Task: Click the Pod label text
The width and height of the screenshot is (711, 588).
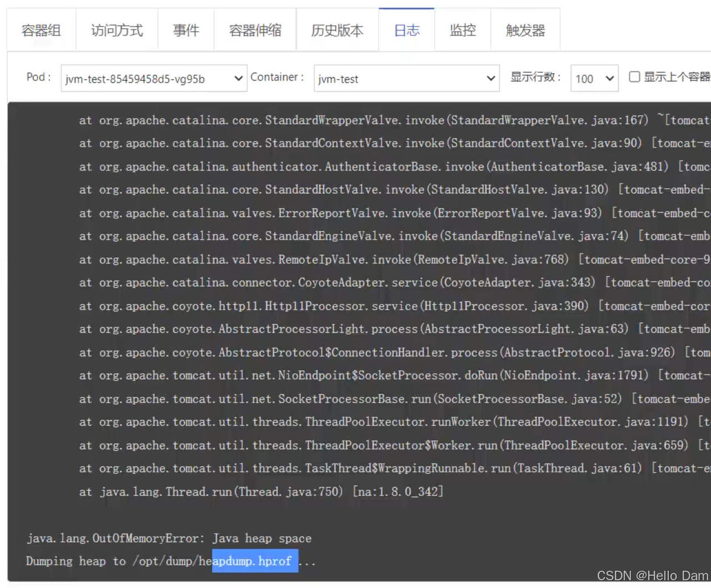Action: click(38, 77)
